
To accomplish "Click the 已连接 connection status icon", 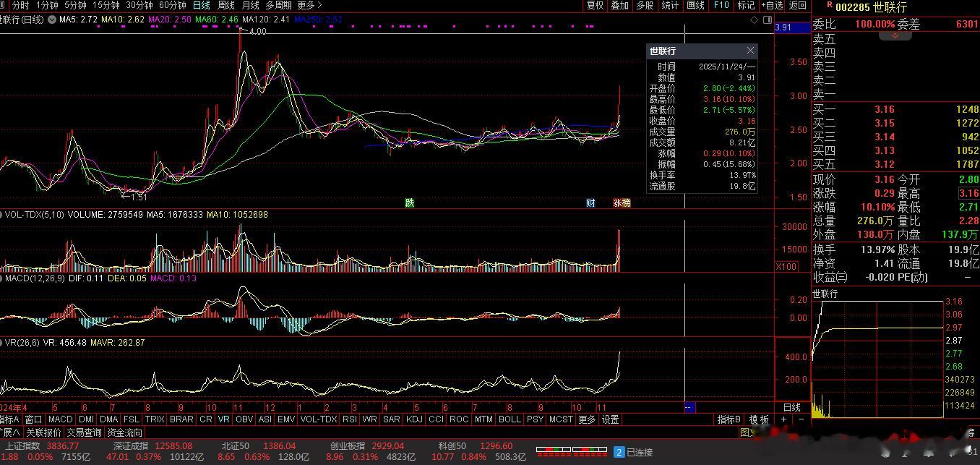I will coord(619,452).
